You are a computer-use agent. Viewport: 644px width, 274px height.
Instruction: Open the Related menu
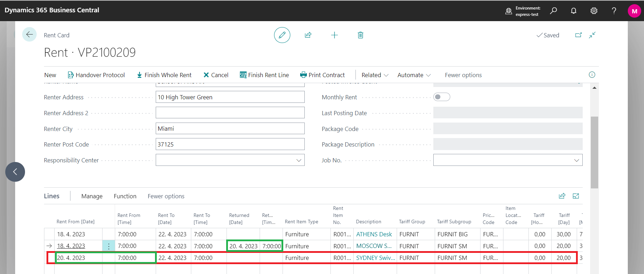pyautogui.click(x=375, y=75)
